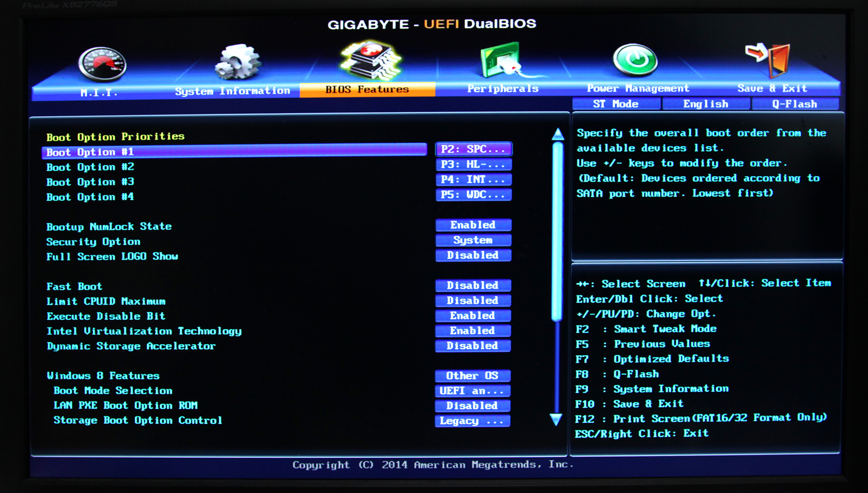
Task: Toggle the Fast Boot Disabled value
Action: pyautogui.click(x=473, y=285)
